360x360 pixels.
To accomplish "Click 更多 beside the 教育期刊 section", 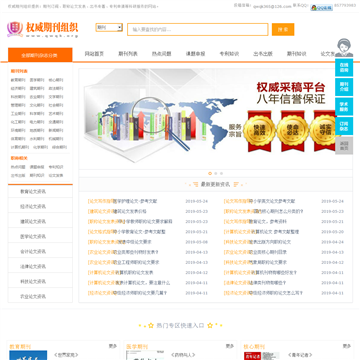I will pyautogui.click(x=113, y=346).
